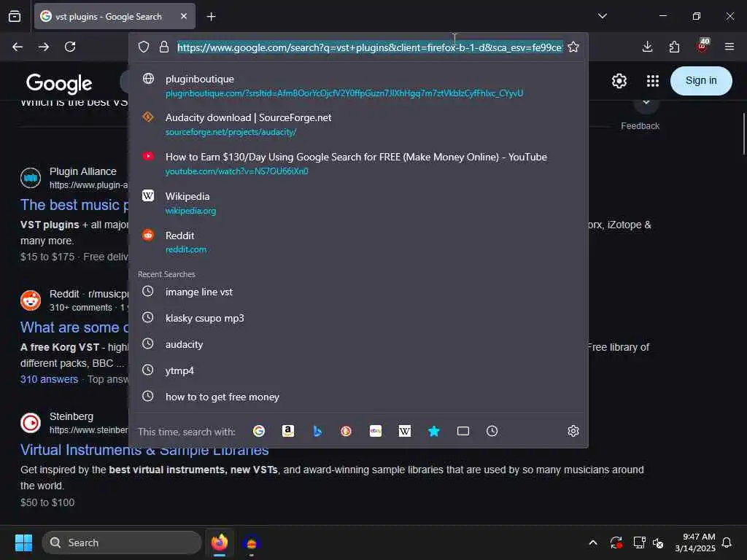The image size is (747, 560).
Task: Open tracking protection shield icon
Action: (x=144, y=47)
